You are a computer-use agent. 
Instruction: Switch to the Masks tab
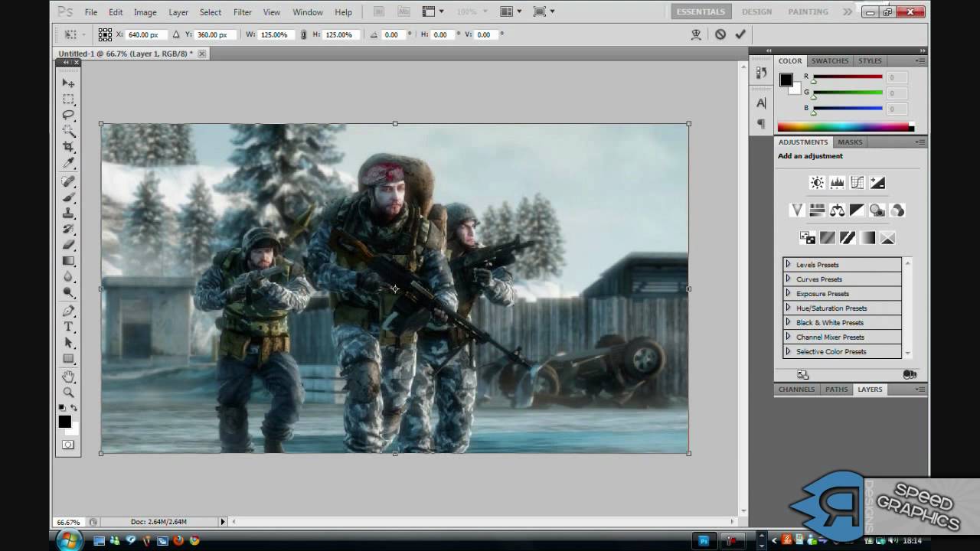850,142
